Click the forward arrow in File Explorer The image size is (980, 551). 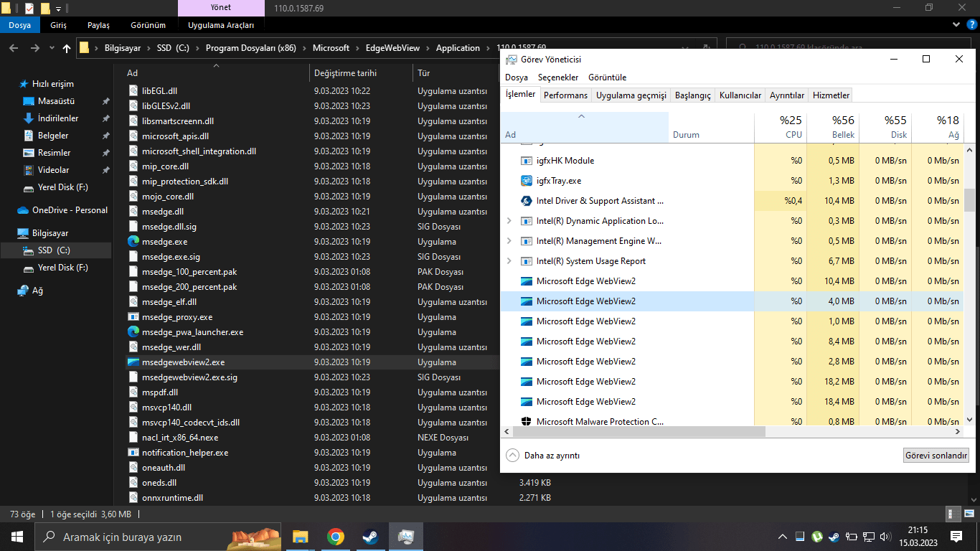[x=35, y=48]
